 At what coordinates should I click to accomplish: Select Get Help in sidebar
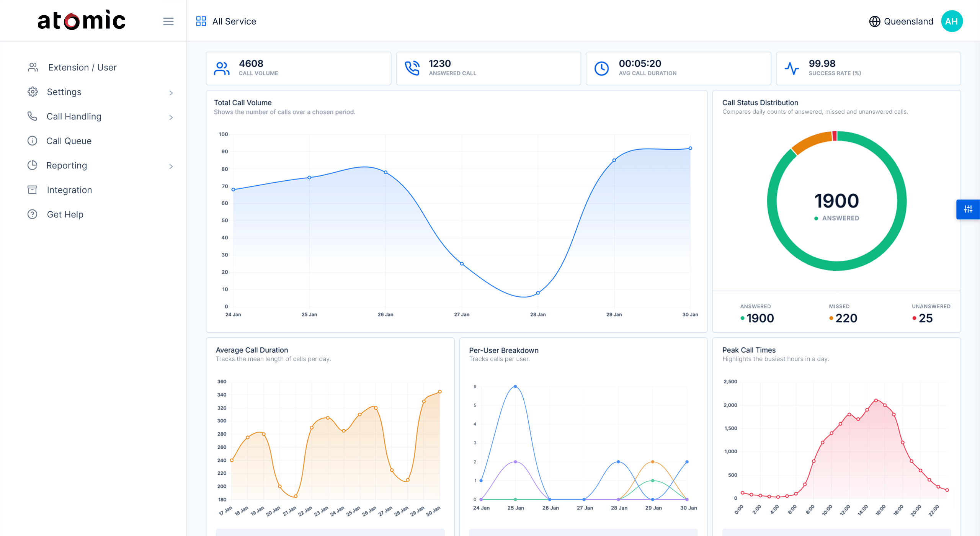click(x=65, y=214)
